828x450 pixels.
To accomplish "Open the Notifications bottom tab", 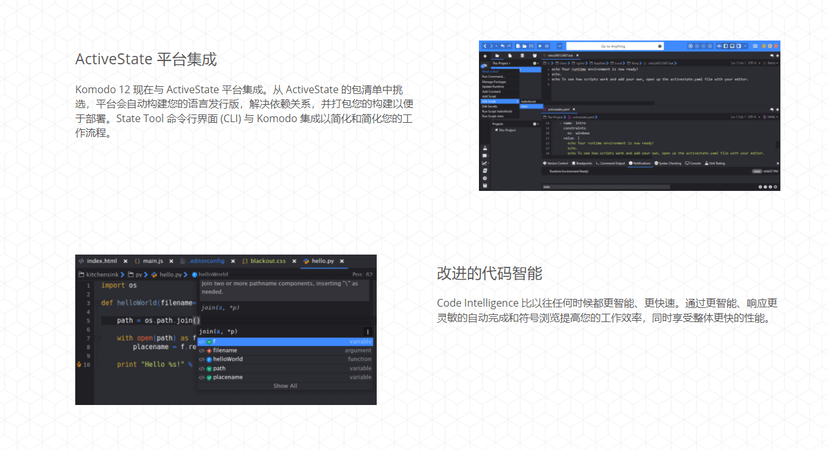I will [640, 163].
